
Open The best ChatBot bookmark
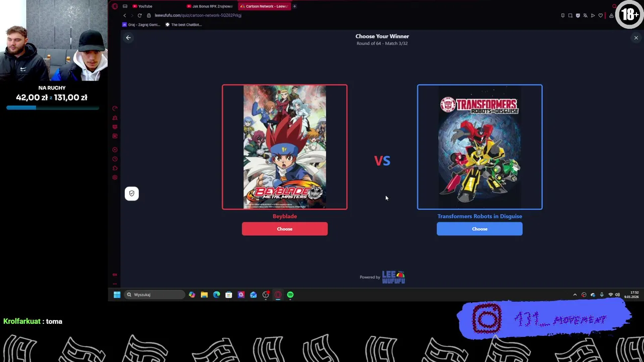tap(184, 25)
